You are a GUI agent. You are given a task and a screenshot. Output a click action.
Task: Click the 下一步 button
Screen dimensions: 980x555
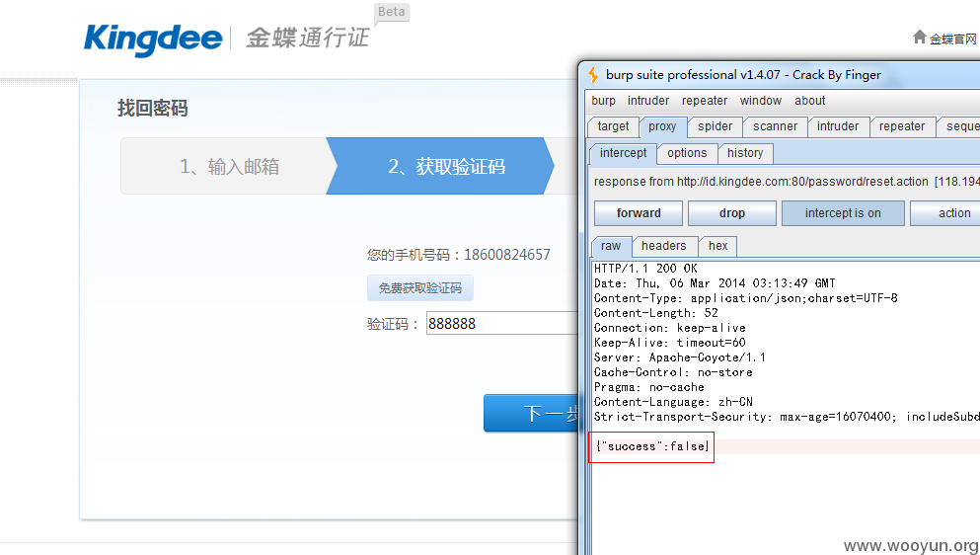click(x=532, y=413)
